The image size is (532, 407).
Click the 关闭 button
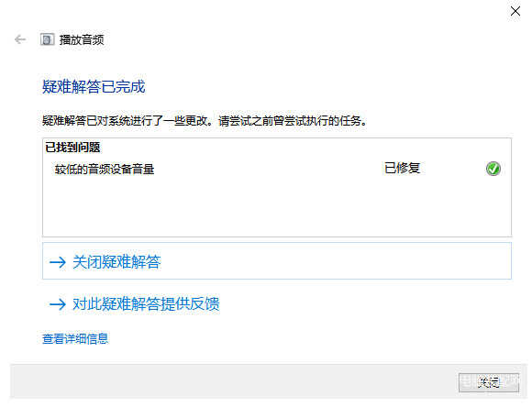click(x=489, y=383)
